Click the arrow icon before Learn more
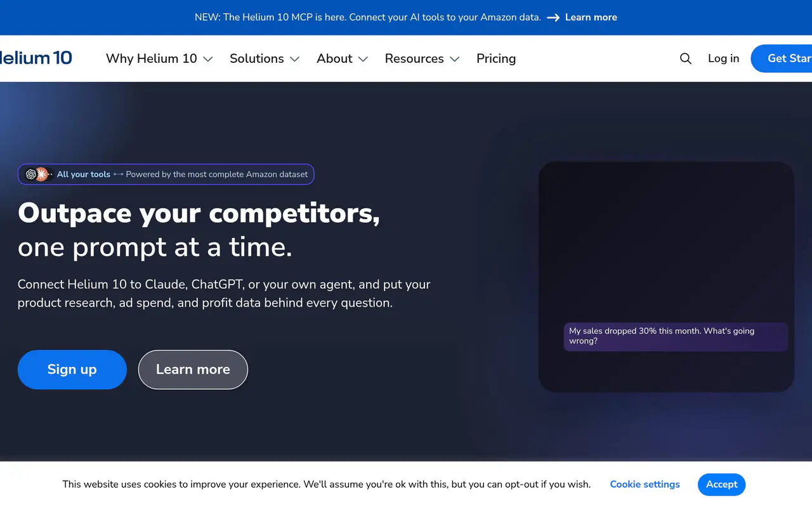Screen dimensions: 812x508 point(553,18)
